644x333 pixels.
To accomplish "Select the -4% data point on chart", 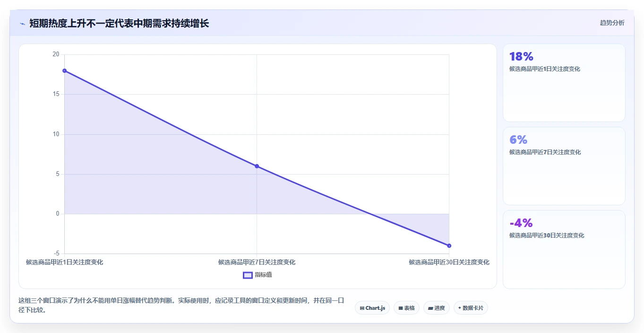I will (x=449, y=245).
